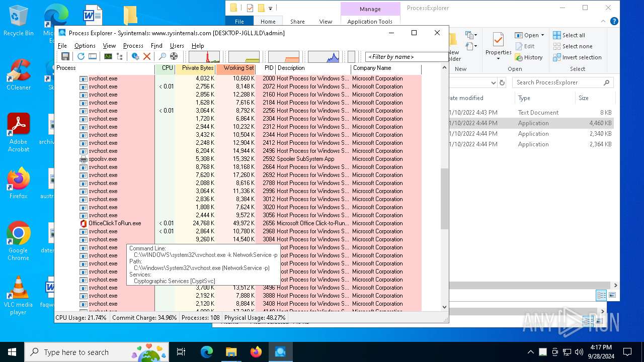Viewport: 644px width, 362px height.
Task: Click the Search ProcessExplorer box
Action: [x=563, y=82]
